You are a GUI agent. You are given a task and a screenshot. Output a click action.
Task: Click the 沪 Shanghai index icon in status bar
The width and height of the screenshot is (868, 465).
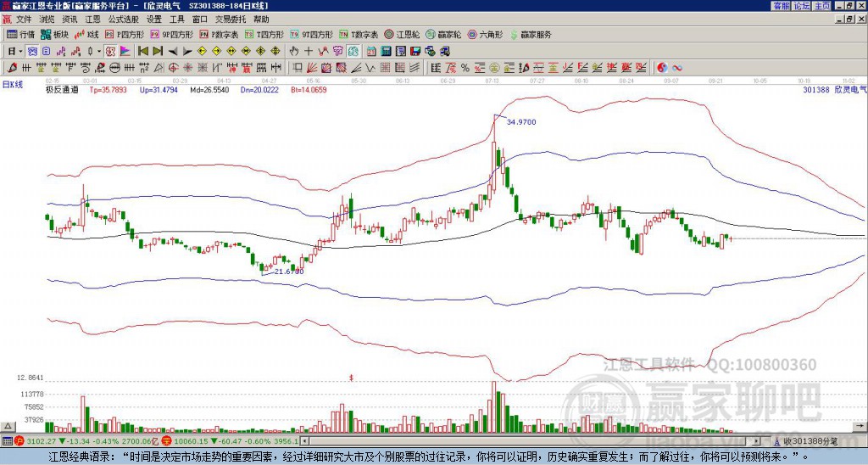[19, 441]
